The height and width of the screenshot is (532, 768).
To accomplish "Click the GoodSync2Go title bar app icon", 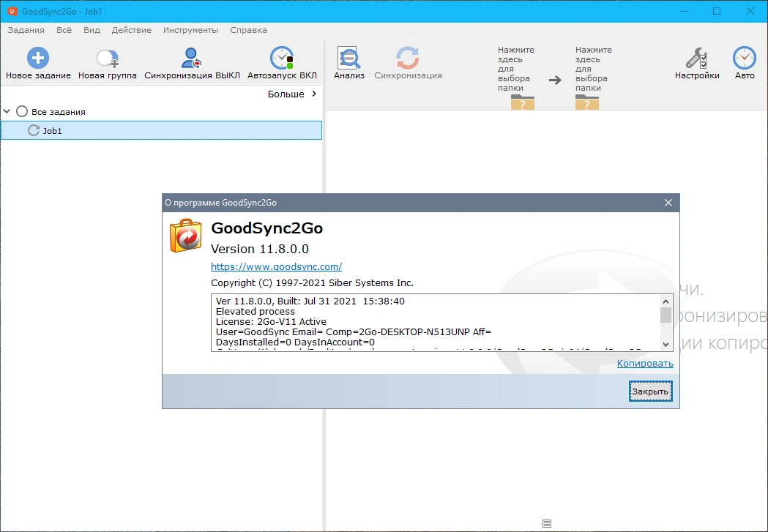I will (x=12, y=11).
